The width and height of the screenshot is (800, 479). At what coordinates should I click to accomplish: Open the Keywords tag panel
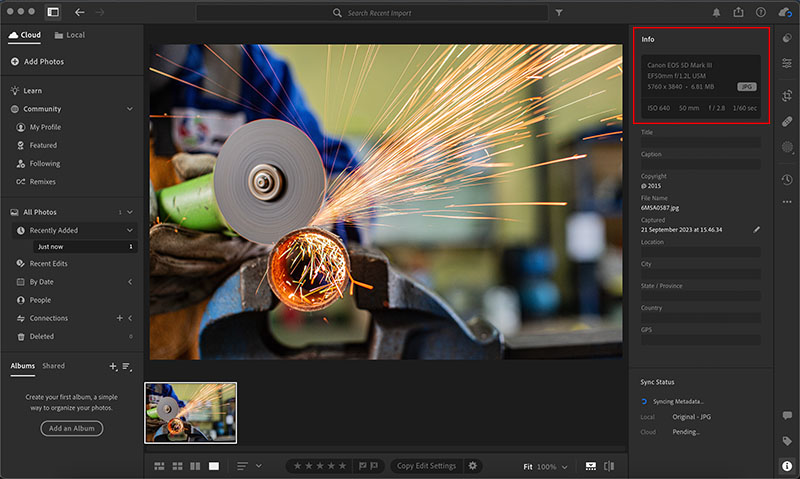coord(787,440)
